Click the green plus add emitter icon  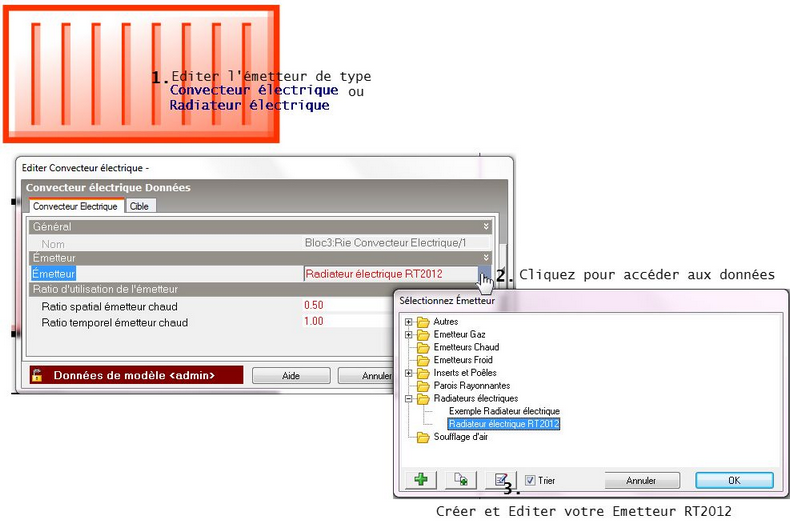pos(421,480)
